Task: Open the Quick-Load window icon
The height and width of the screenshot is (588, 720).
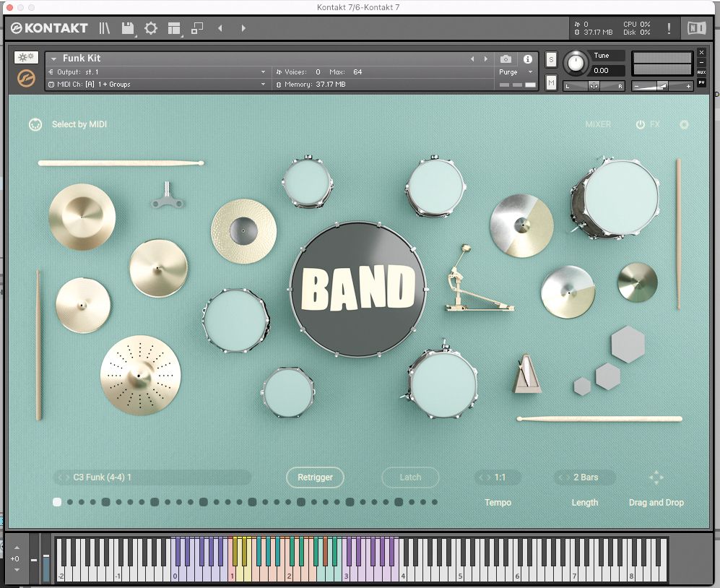Action: tap(197, 28)
